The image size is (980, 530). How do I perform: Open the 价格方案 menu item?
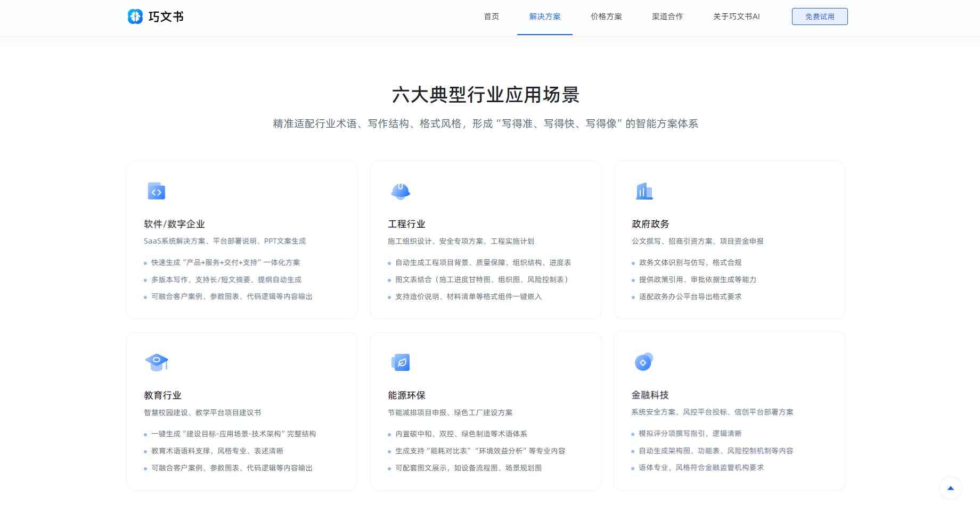[x=606, y=16]
